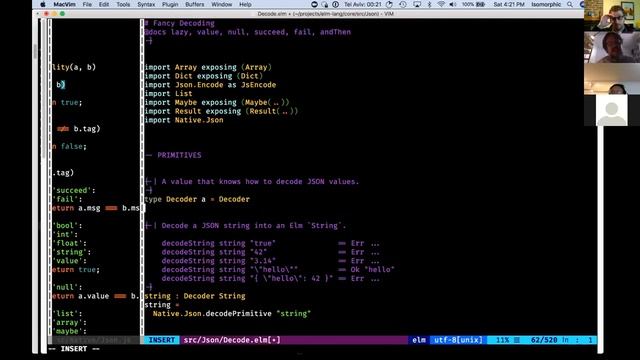Click the 100% battery indicator
This screenshot has width=640, height=360.
(473, 4)
